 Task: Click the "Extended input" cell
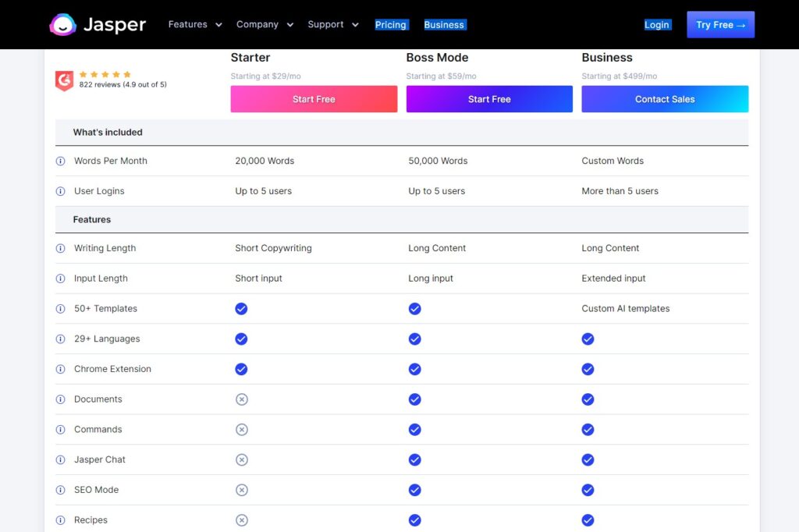click(x=613, y=278)
